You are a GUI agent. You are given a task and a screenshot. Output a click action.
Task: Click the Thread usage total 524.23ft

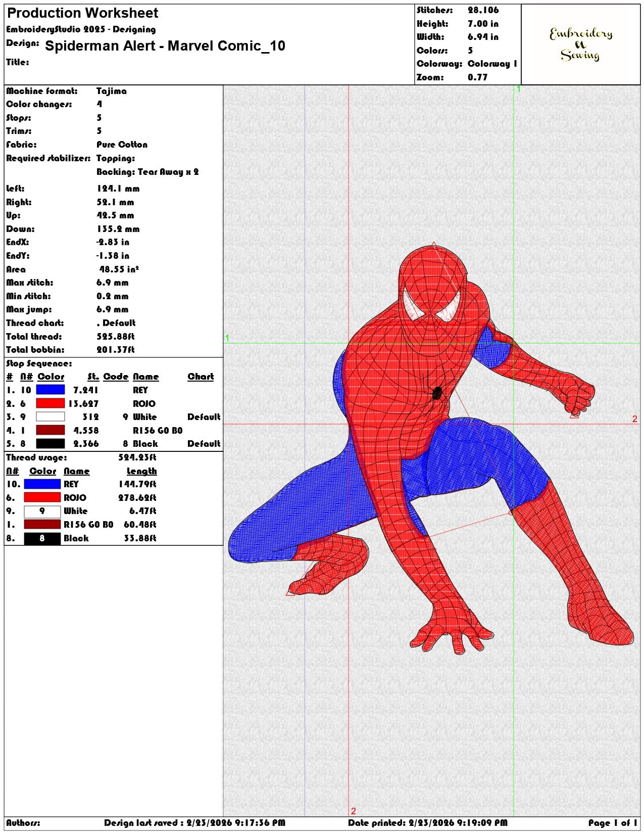[x=137, y=457]
